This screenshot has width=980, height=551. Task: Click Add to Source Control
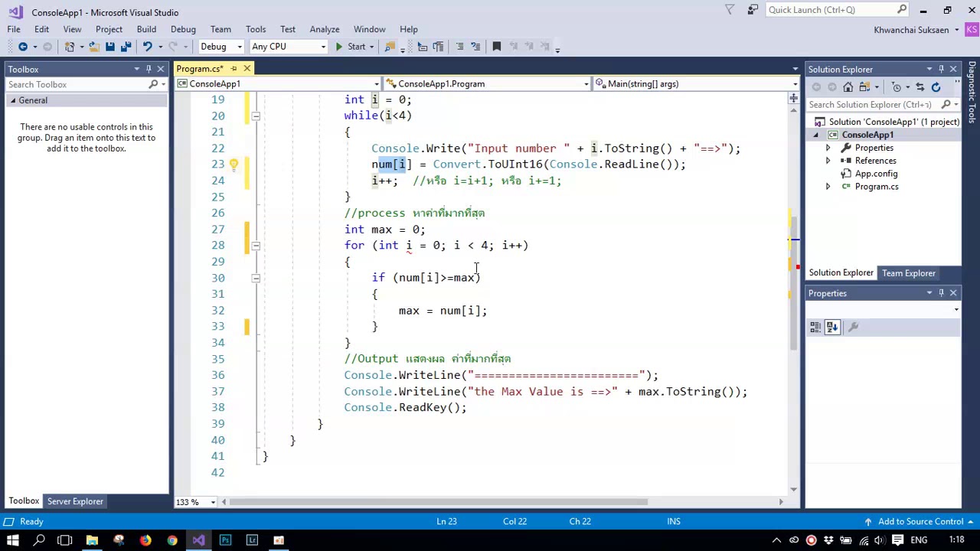[x=920, y=521]
